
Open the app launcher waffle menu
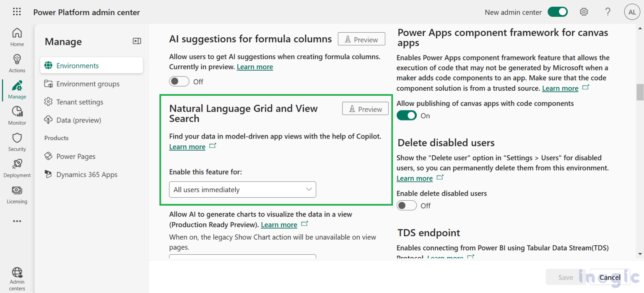click(17, 11)
